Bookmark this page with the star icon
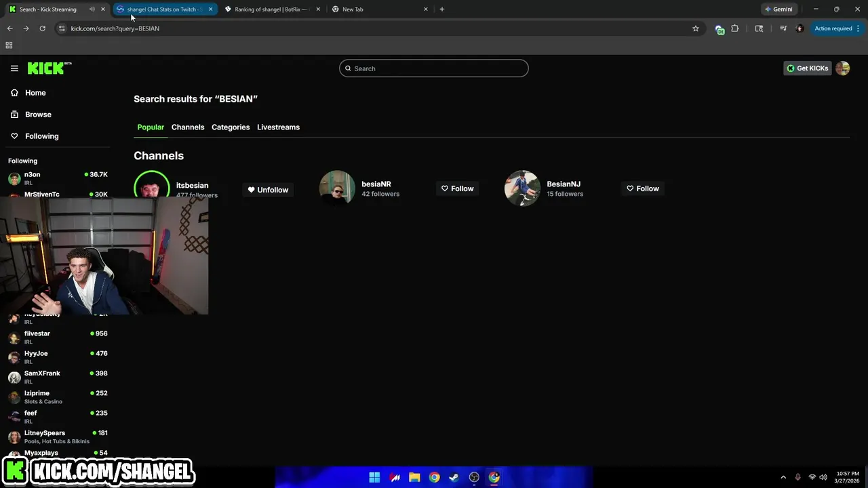 point(695,28)
